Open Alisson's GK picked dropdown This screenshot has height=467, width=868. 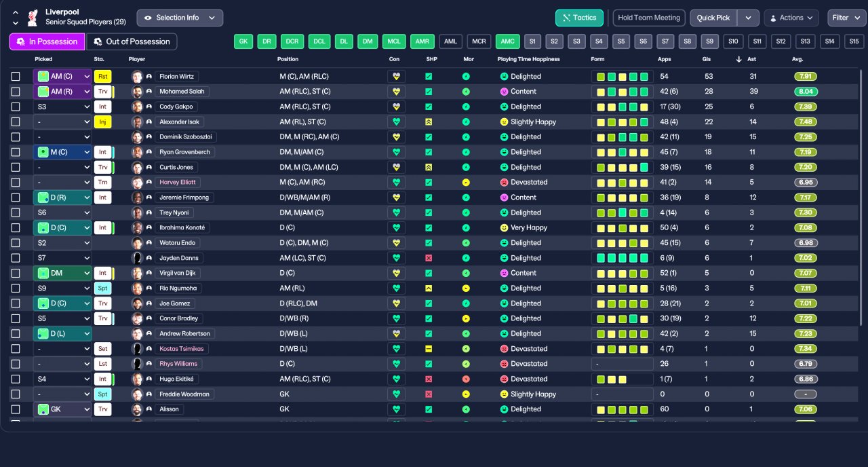coord(62,409)
